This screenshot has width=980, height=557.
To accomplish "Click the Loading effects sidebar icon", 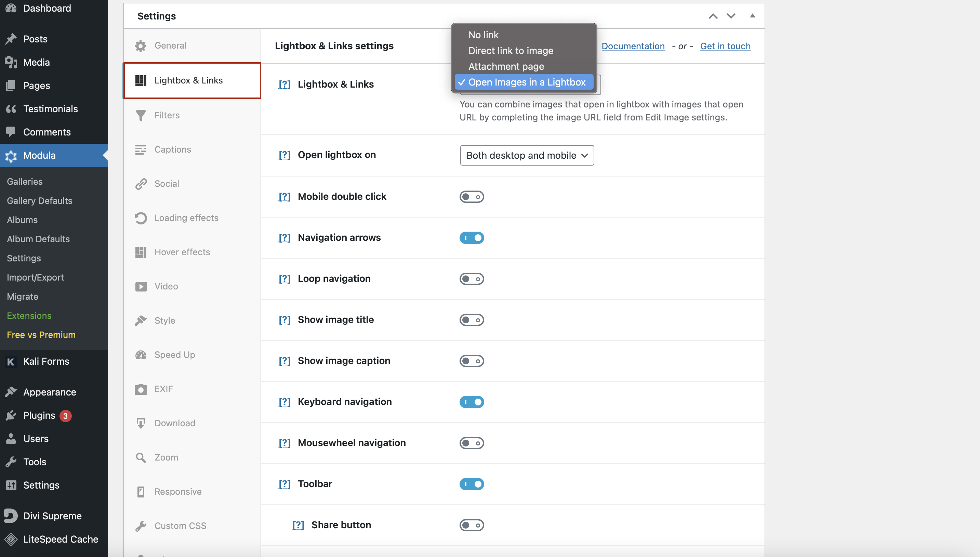I will [x=141, y=217].
